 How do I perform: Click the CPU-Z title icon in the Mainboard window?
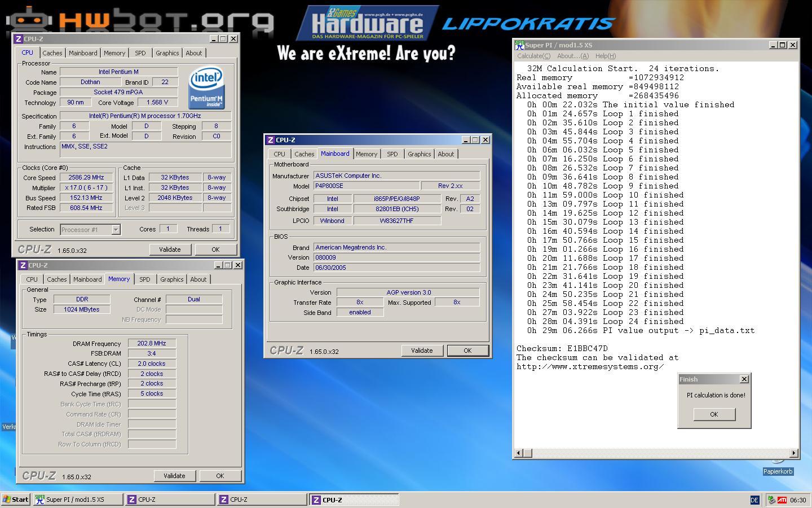coord(271,140)
